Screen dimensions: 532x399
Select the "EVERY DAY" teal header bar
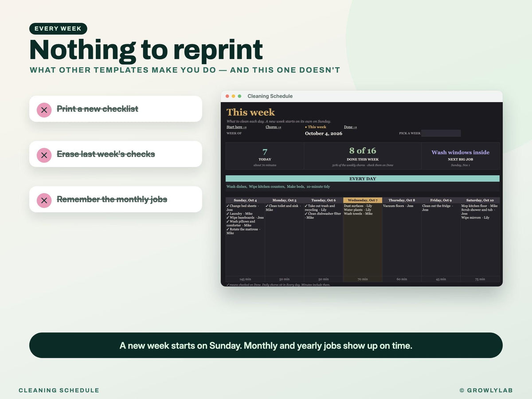(363, 179)
